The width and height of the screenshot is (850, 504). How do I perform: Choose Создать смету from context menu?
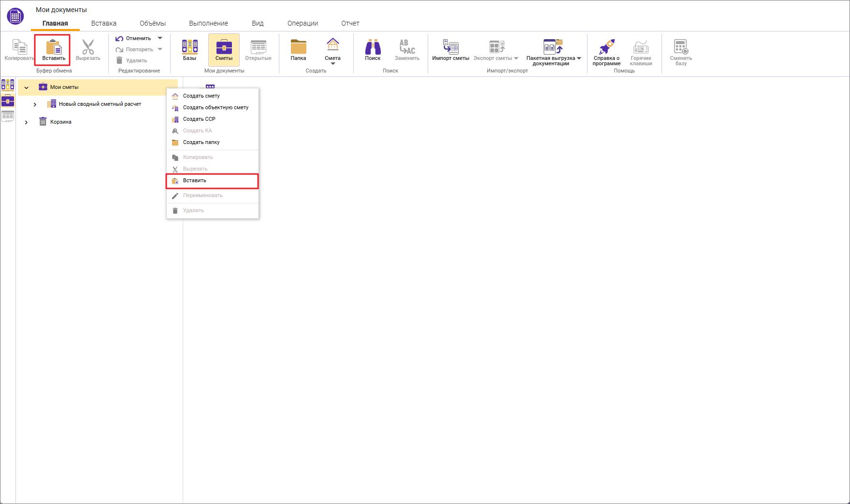pyautogui.click(x=201, y=96)
